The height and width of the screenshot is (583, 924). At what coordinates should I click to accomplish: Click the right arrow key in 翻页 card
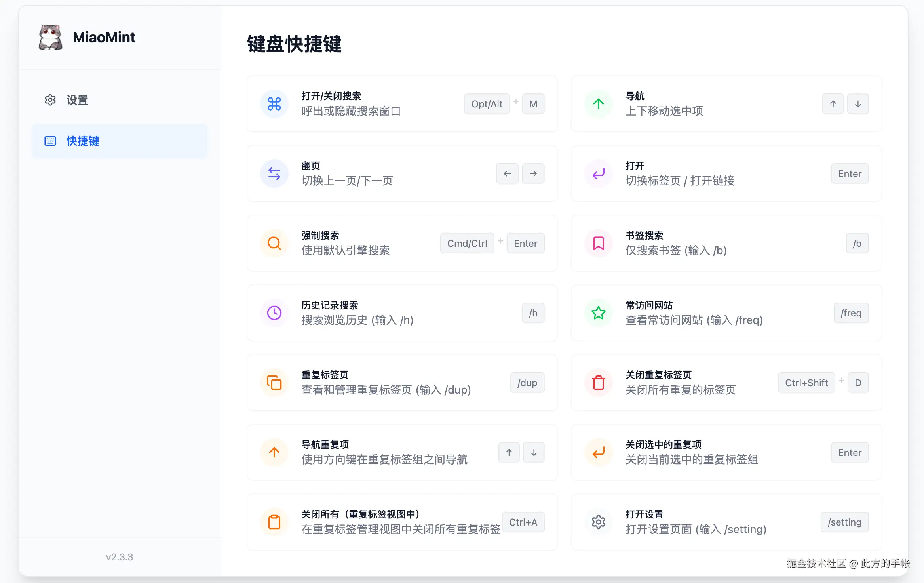point(533,173)
